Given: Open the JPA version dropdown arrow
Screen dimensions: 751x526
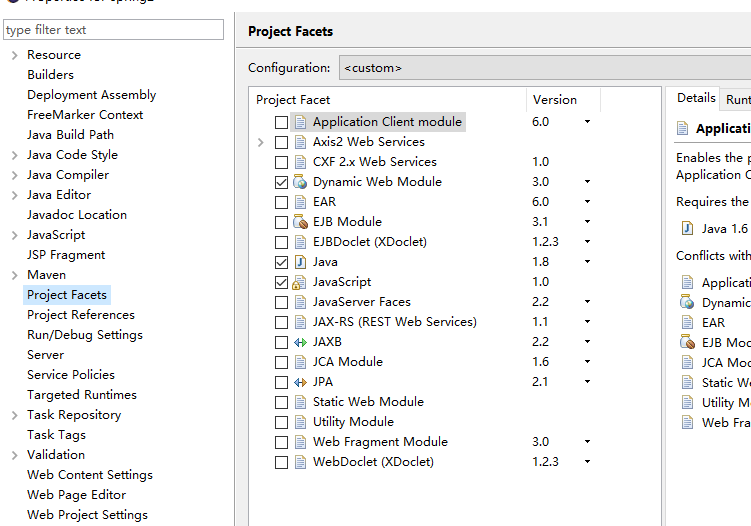Looking at the screenshot, I should (x=587, y=381).
